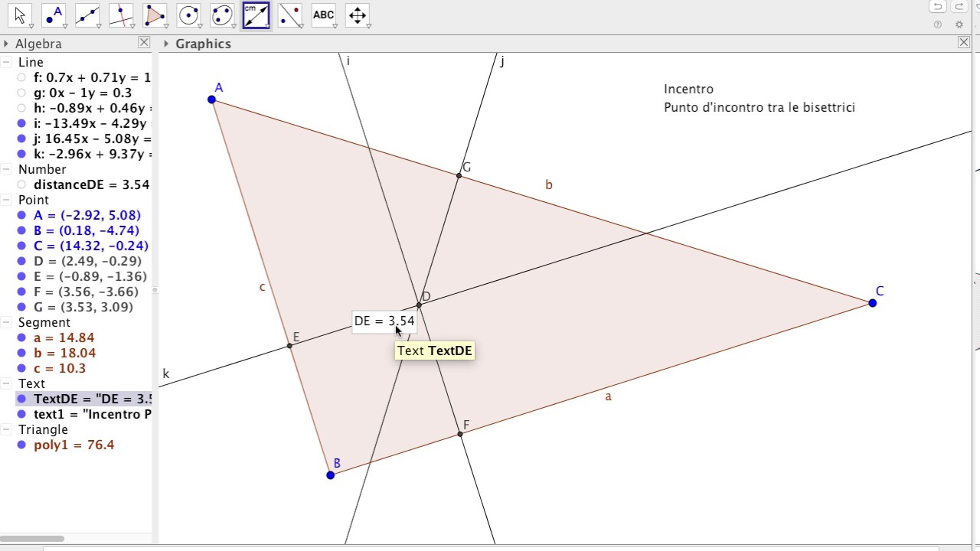This screenshot has height=551, width=980.
Task: Select segment c = 10.3 entry
Action: pos(60,368)
